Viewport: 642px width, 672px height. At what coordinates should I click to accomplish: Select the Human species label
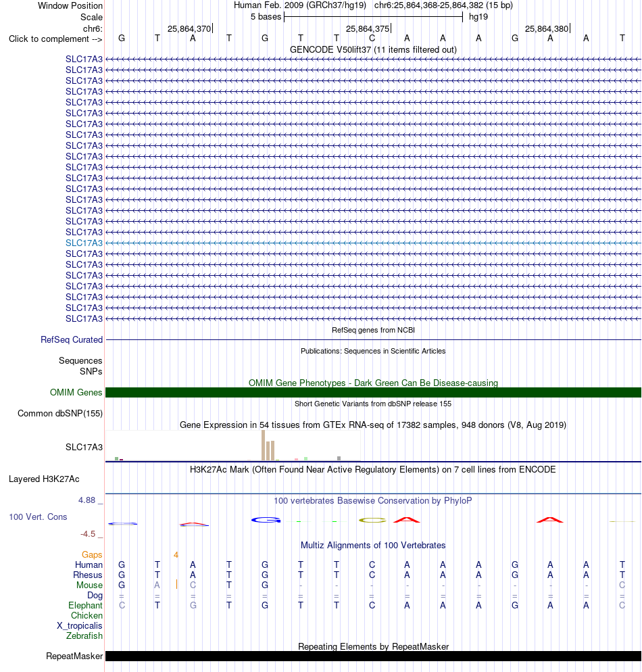pyautogui.click(x=89, y=565)
